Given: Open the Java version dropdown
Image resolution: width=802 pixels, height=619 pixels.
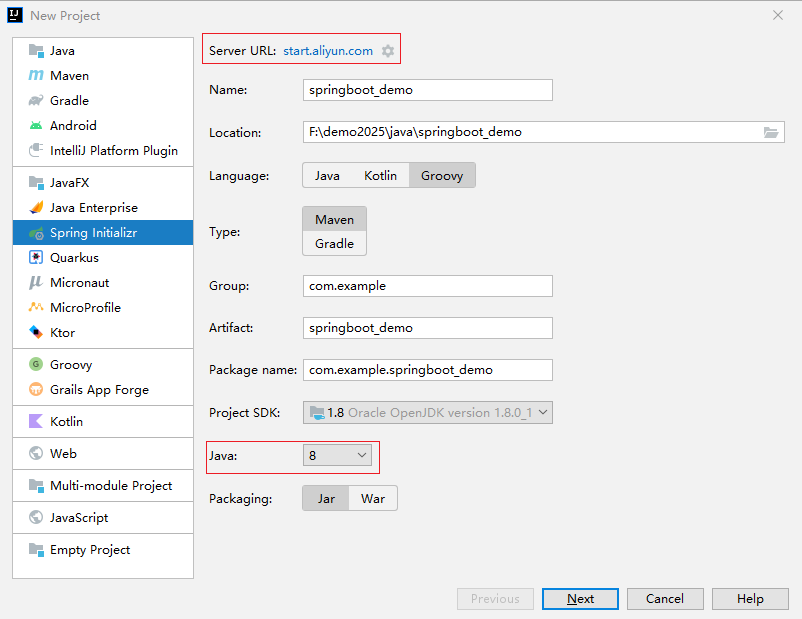Looking at the screenshot, I should click(337, 455).
